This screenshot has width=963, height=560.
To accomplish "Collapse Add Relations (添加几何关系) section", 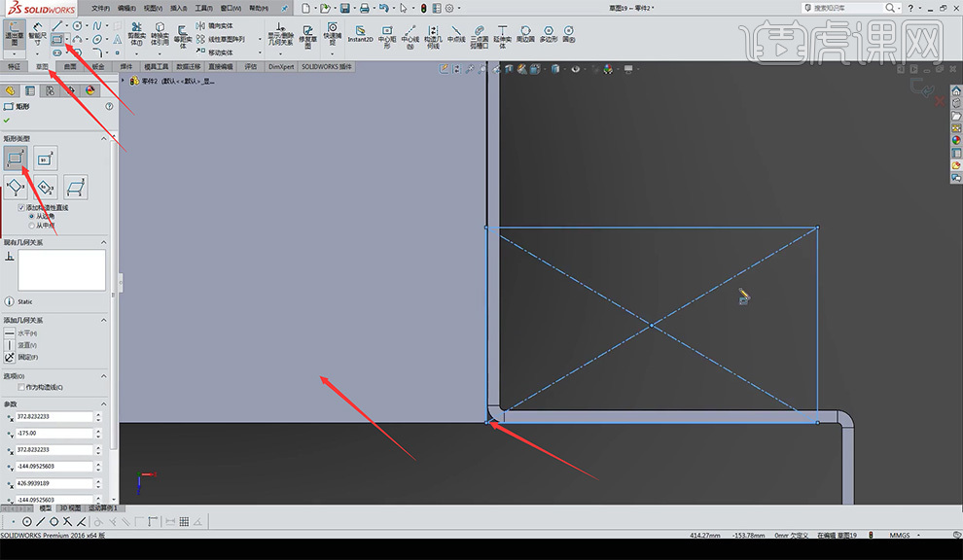I will coord(103,320).
